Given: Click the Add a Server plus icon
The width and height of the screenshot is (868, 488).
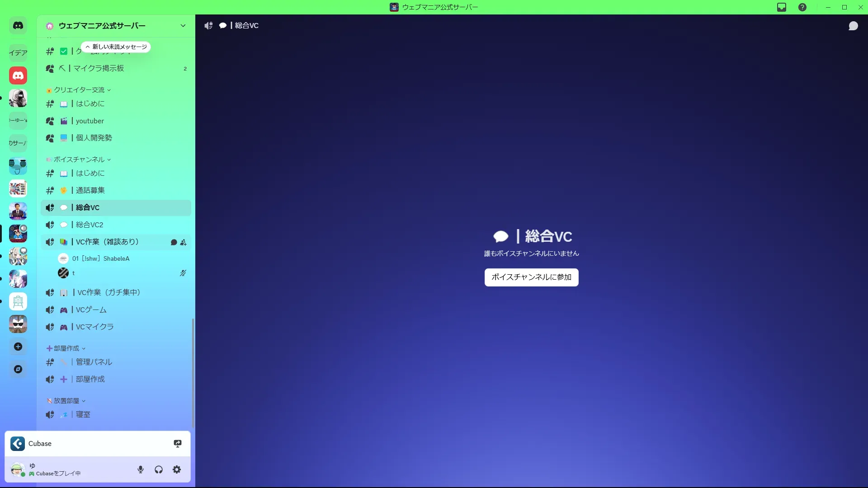Looking at the screenshot, I should click(18, 347).
